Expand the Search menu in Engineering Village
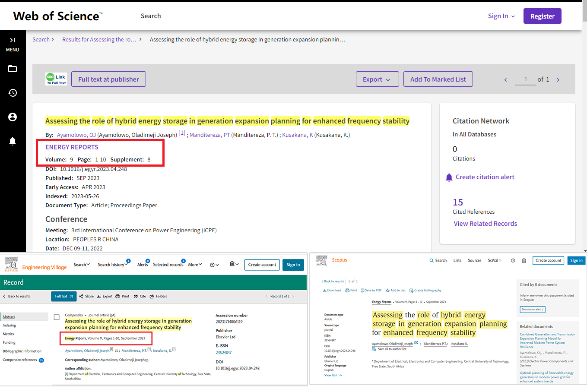Viewport: 587px width, 392px height. coord(82,265)
